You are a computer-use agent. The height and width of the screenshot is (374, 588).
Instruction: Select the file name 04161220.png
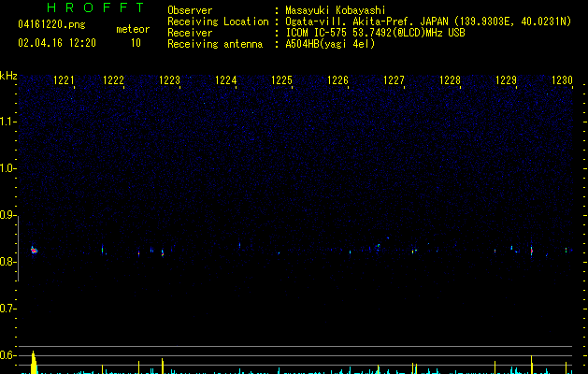(x=51, y=25)
